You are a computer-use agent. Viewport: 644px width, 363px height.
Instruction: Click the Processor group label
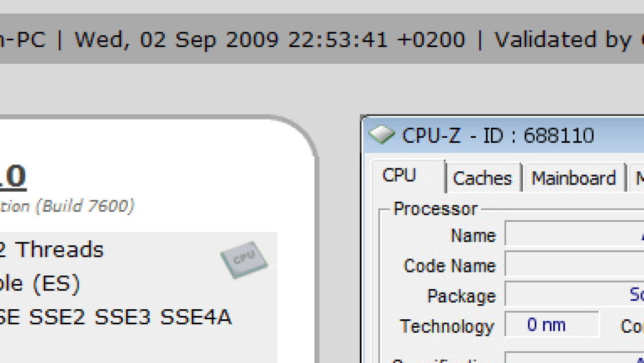[435, 209]
